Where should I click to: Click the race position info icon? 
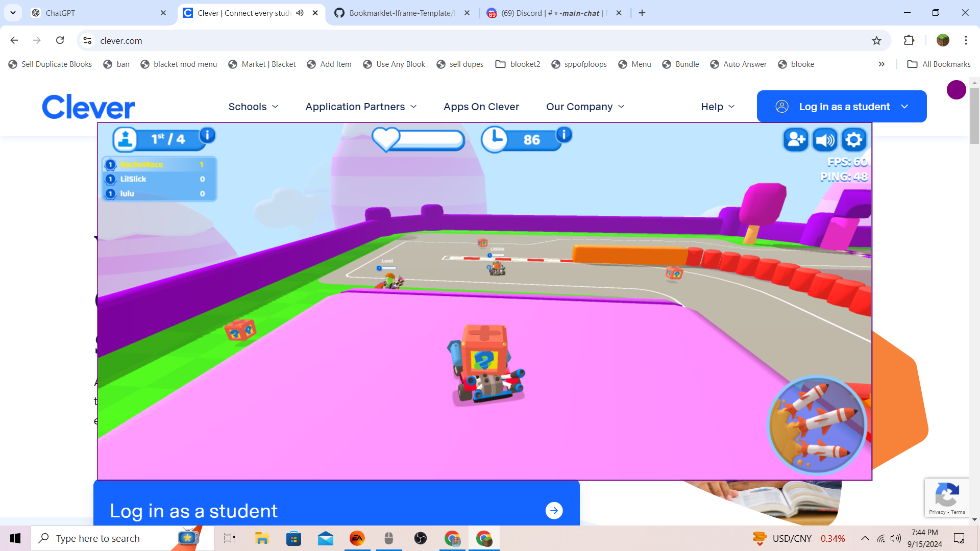(207, 135)
